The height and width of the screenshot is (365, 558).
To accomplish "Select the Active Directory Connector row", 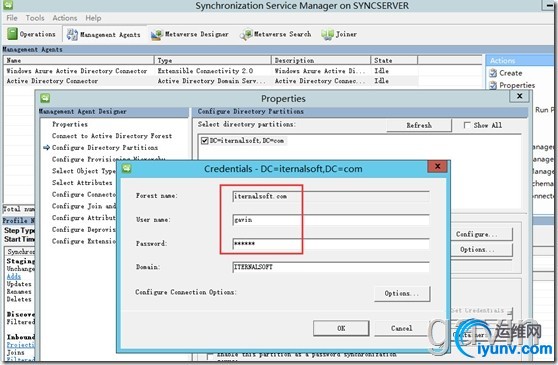I will pyautogui.click(x=211, y=81).
